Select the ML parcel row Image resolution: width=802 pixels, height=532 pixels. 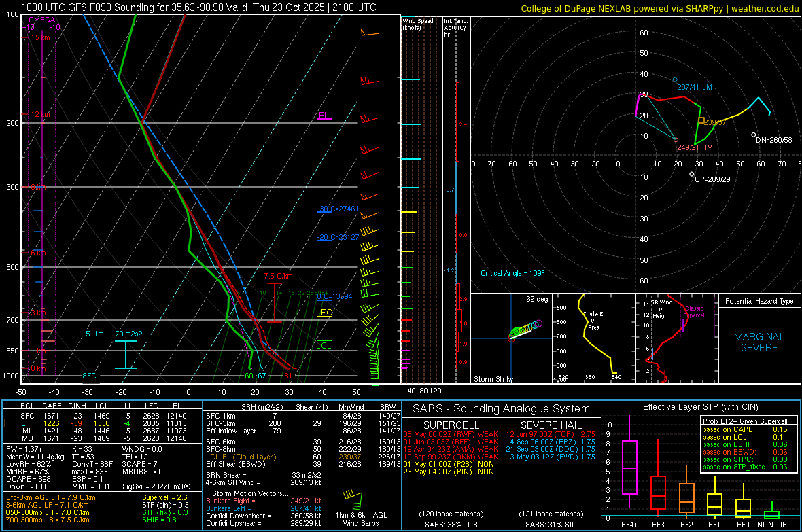click(x=103, y=431)
